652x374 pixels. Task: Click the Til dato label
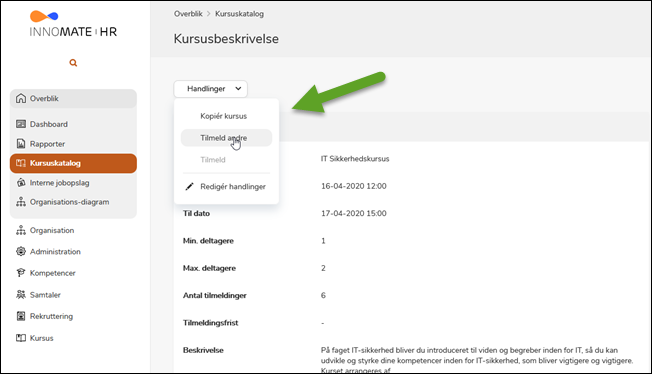(x=196, y=213)
